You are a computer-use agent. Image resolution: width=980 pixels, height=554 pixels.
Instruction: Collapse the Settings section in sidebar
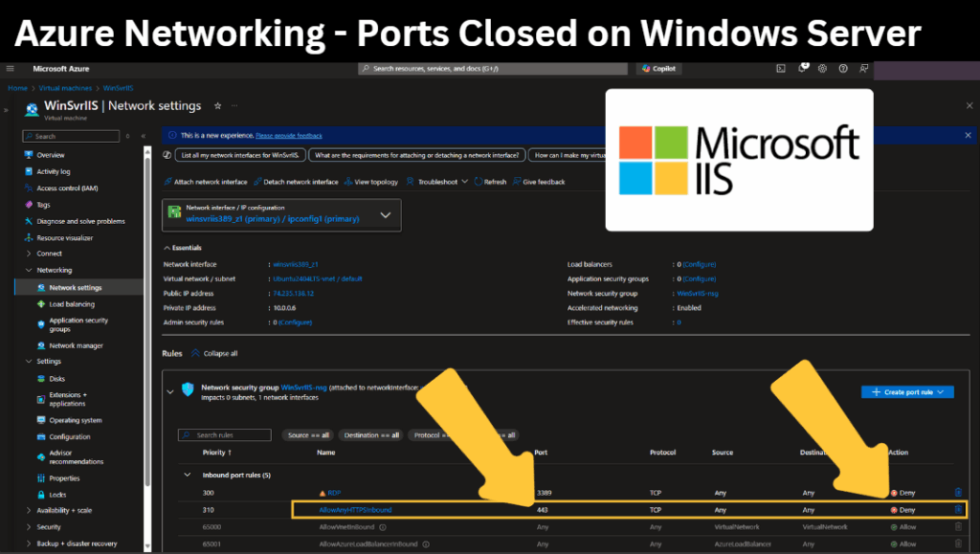coord(29,362)
